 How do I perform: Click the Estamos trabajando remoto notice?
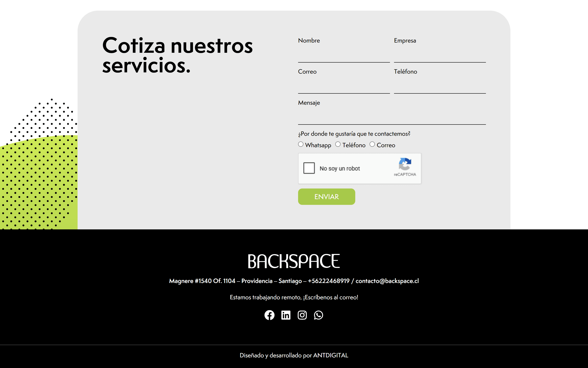(294, 297)
